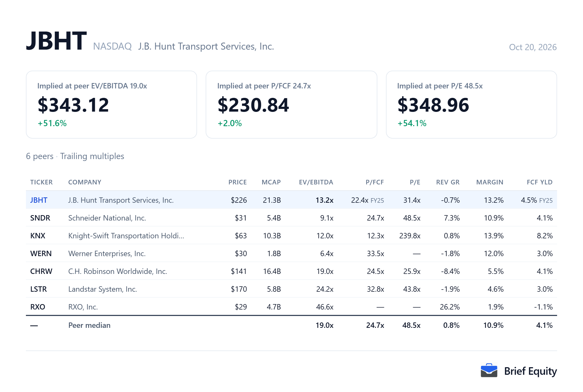Click the +51.6% upside figure
The image size is (583, 392).
52,123
